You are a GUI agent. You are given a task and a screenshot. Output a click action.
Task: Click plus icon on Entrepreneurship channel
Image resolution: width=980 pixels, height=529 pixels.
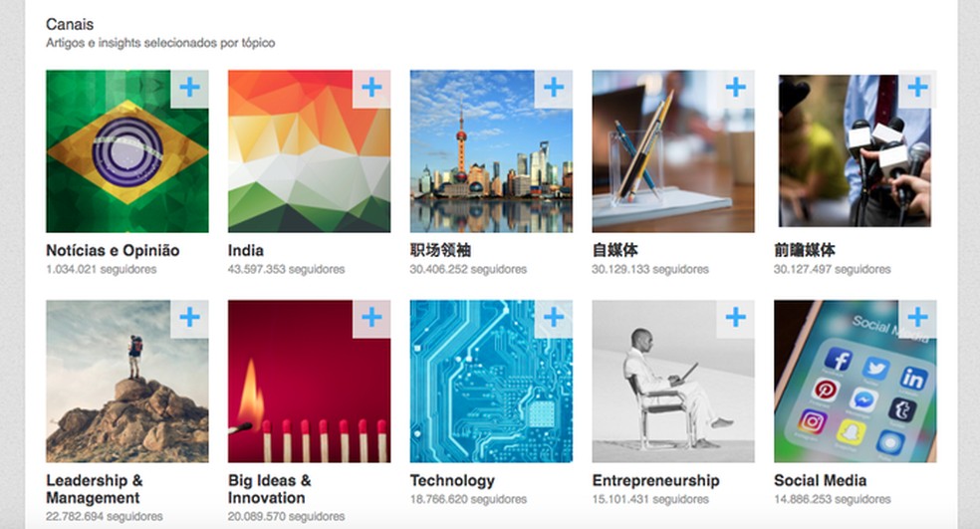(736, 318)
